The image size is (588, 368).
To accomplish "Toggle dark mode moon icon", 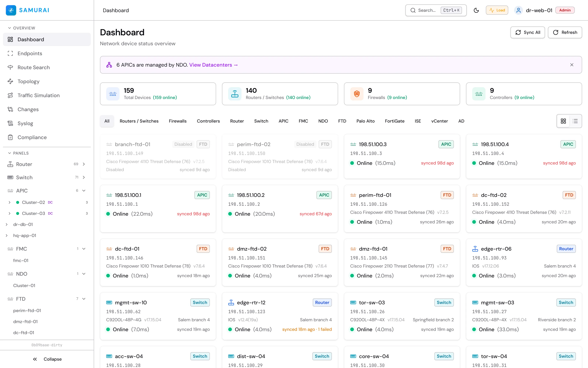I will click(x=476, y=10).
